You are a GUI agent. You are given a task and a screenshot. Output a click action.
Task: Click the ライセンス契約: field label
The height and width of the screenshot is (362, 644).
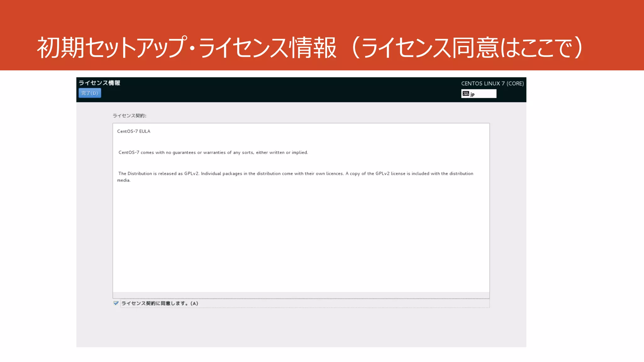pyautogui.click(x=130, y=116)
